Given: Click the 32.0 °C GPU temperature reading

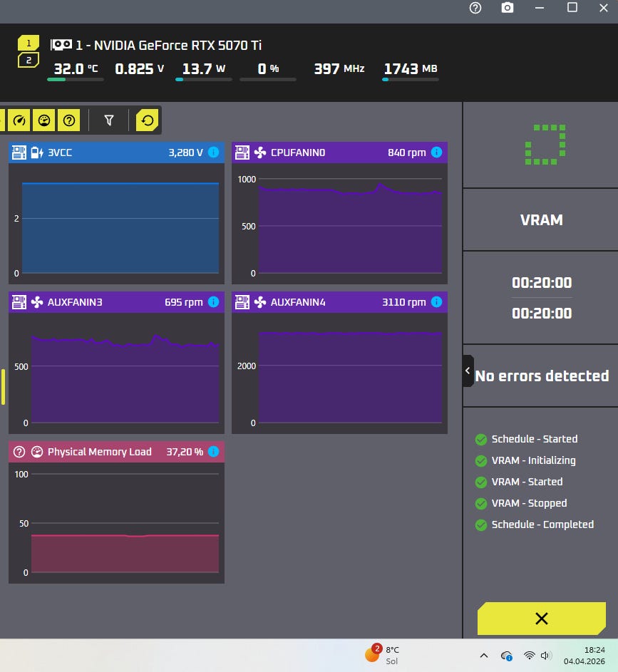Looking at the screenshot, I should pyautogui.click(x=76, y=68).
